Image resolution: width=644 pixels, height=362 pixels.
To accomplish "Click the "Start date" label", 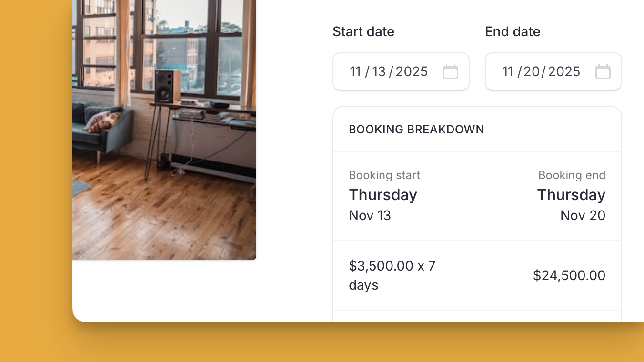I will 363,31.
